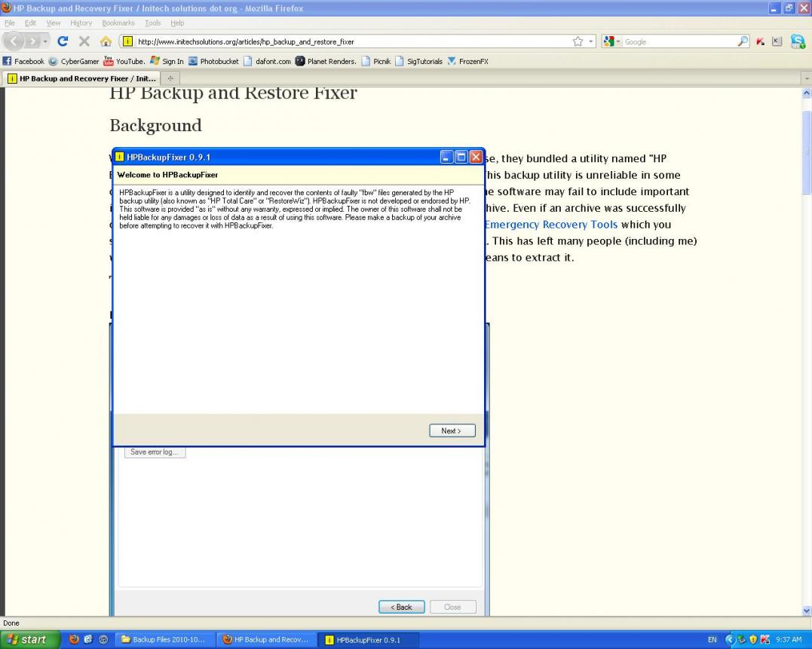Open the FrozenFX bookmark
812x649 pixels.
[x=467, y=61]
